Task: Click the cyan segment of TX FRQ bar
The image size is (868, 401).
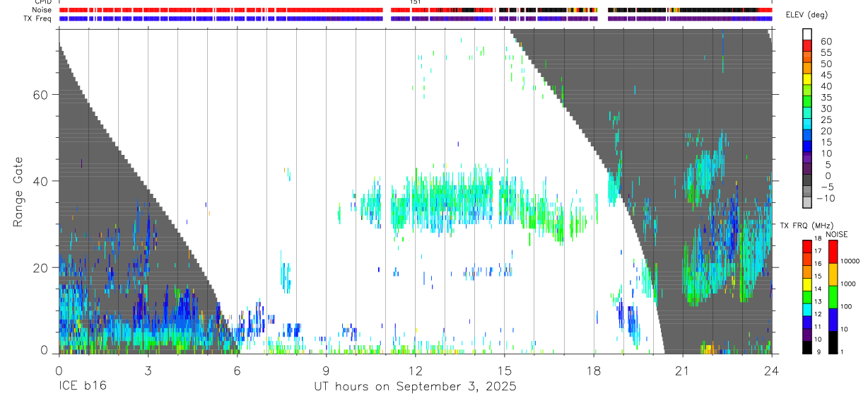Action: coord(807,310)
